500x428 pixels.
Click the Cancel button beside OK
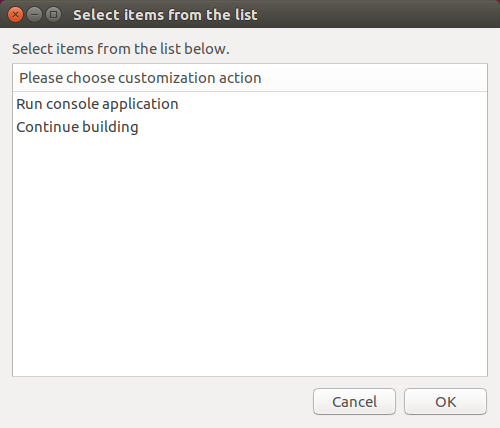(x=354, y=402)
